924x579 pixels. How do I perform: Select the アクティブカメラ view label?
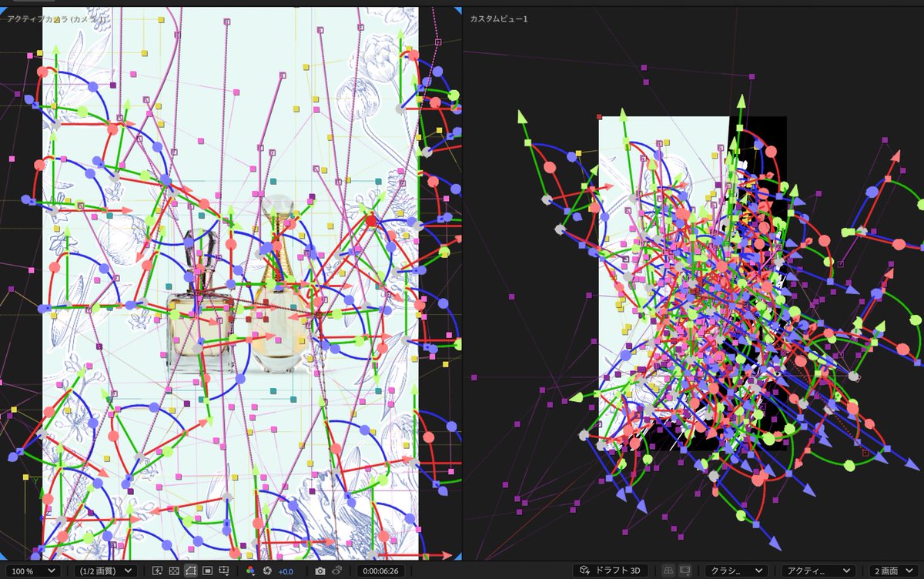point(56,18)
